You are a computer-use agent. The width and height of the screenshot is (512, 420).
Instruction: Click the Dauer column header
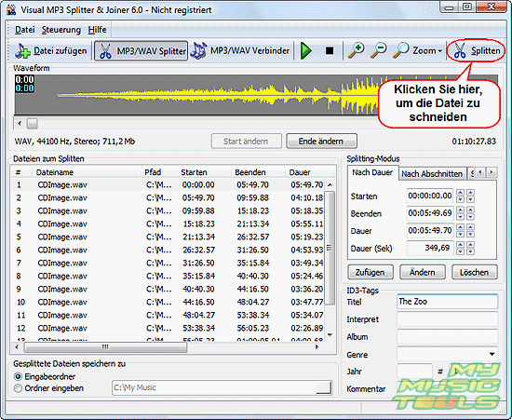[x=310, y=172]
